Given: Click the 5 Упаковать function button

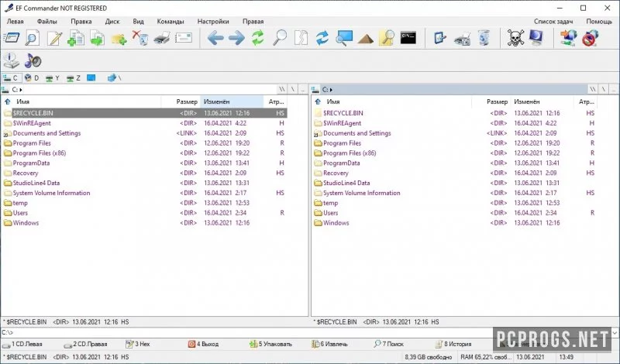Looking at the screenshot, I should [x=270, y=344].
